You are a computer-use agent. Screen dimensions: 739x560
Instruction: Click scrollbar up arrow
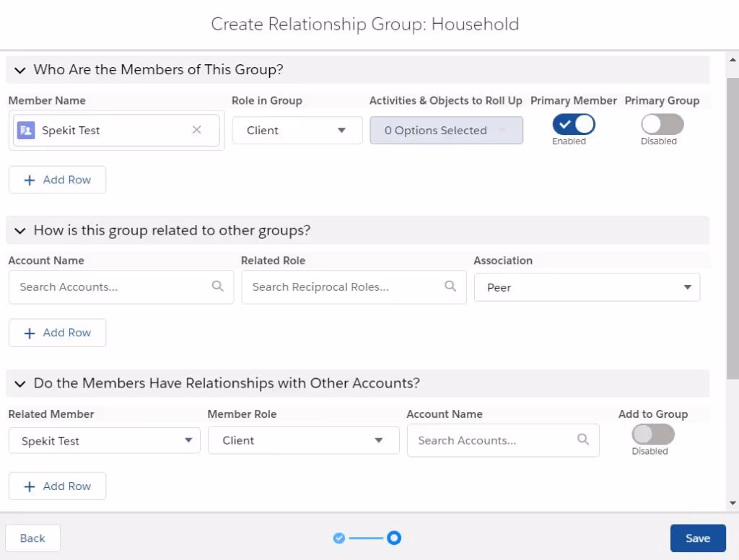click(733, 60)
